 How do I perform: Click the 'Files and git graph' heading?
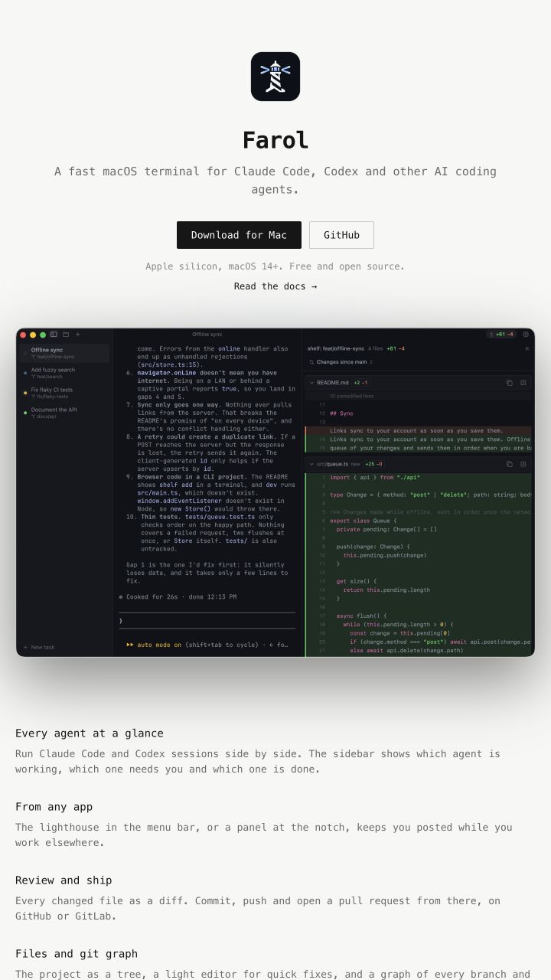pyautogui.click(x=77, y=954)
